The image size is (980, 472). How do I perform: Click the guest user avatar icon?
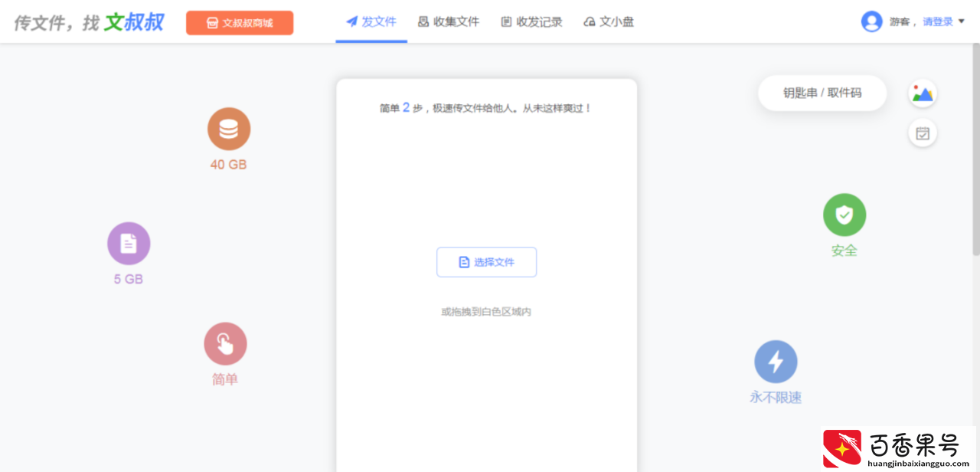(x=871, y=21)
